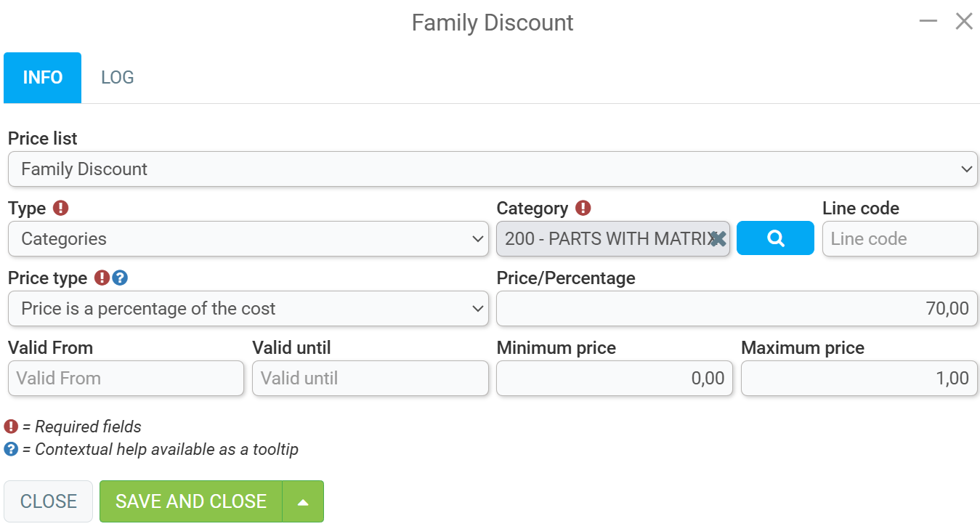Switch to the LOG tab
Viewport: 980px width, 529px height.
pyautogui.click(x=118, y=77)
